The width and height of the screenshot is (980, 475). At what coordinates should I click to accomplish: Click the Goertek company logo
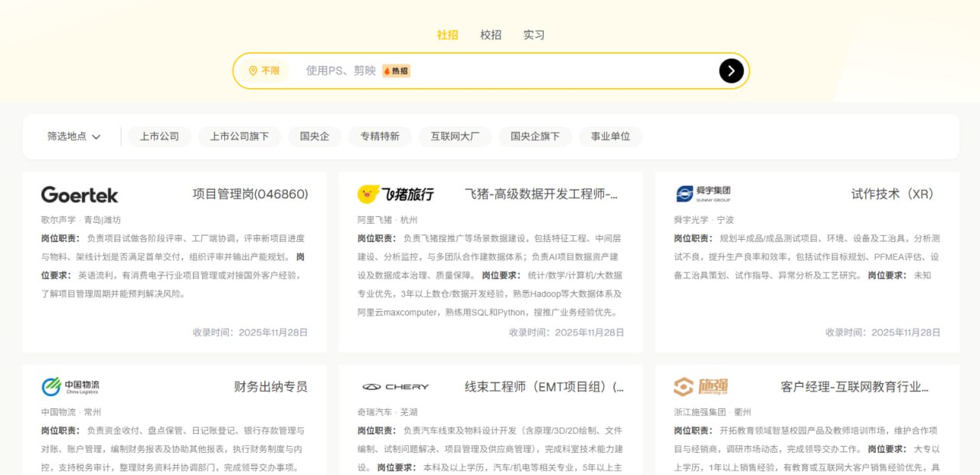pyautogui.click(x=80, y=195)
